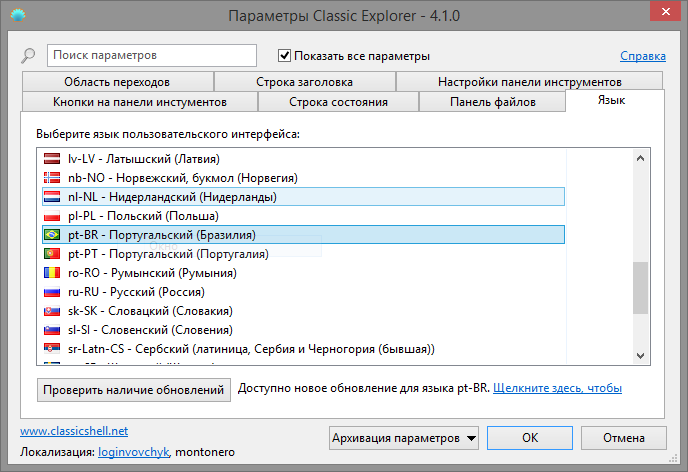Click the Netherlands flag icon
The image size is (688, 472).
[53, 197]
